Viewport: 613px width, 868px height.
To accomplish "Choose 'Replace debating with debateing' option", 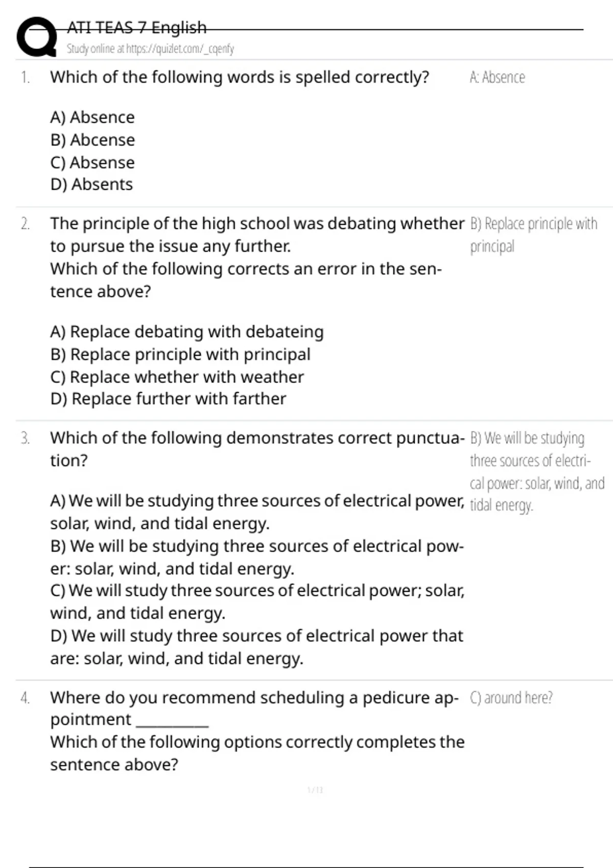I will point(186,332).
